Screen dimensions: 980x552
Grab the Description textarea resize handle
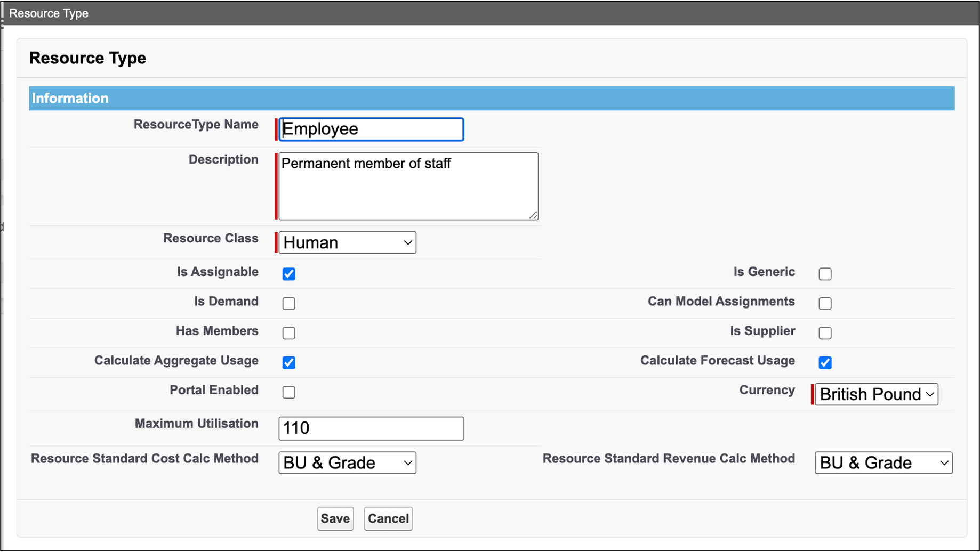(x=533, y=215)
